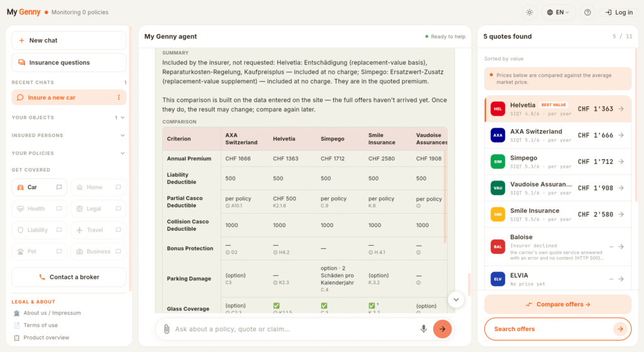Open the help question mark icon
Image resolution: width=644 pixels, height=352 pixels.
(587, 13)
